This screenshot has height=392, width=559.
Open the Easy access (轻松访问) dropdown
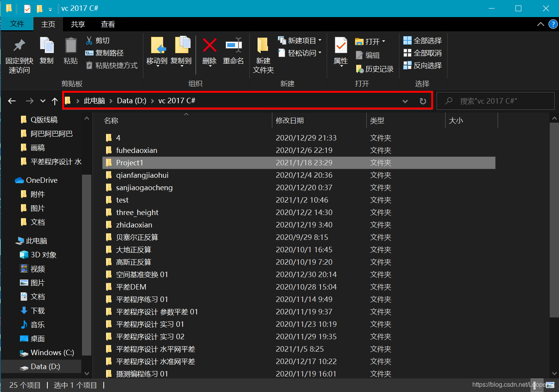[x=300, y=53]
